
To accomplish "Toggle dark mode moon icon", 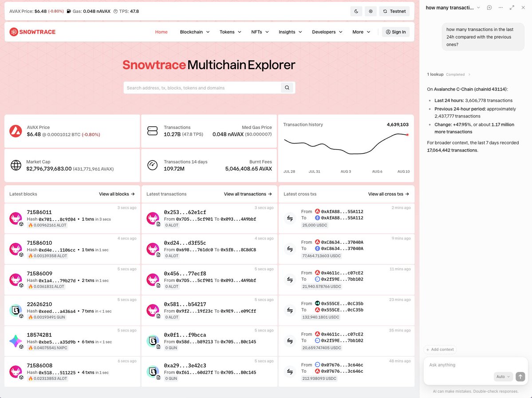I will tap(356, 11).
